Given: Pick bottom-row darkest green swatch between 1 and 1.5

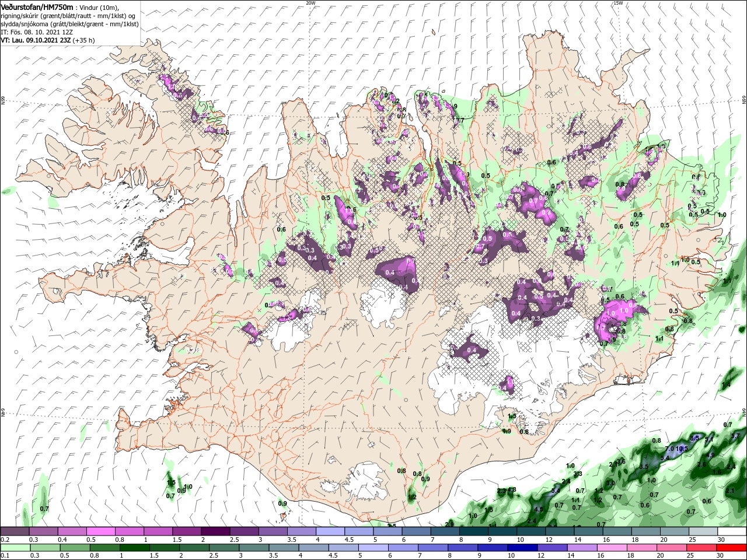Looking at the screenshot, I should click(x=134, y=548).
